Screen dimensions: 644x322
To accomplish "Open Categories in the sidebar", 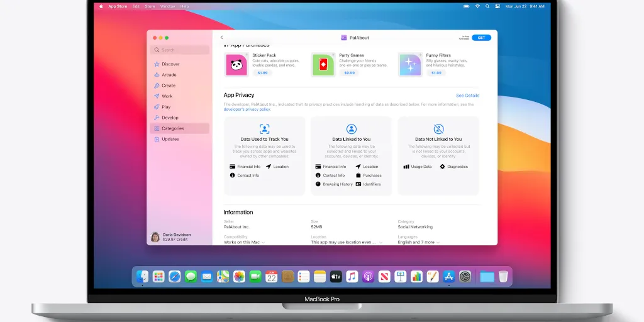I will coord(179,128).
